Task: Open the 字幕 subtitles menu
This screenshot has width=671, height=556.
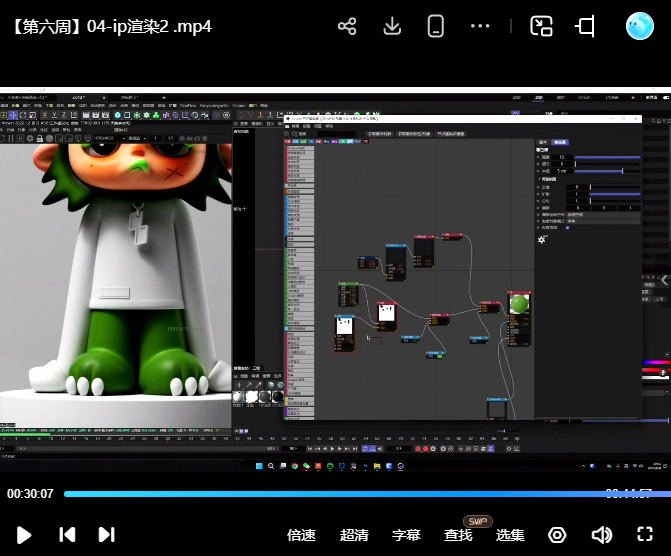Action: tap(406, 535)
